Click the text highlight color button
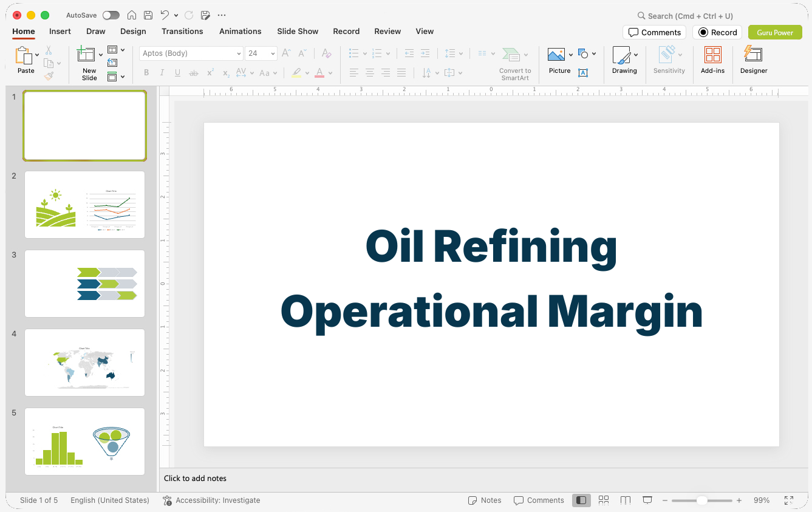The height and width of the screenshot is (512, 812). pyautogui.click(x=296, y=73)
